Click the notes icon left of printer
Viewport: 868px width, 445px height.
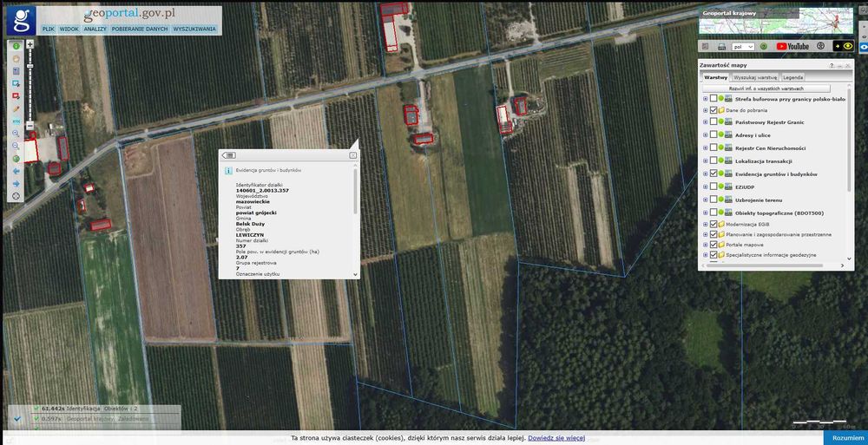coord(705,47)
